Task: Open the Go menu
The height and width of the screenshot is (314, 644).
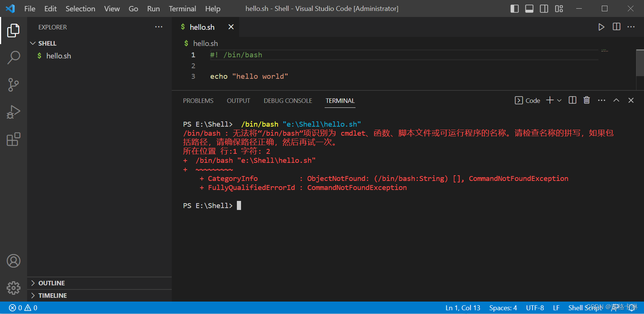Action: click(x=133, y=9)
